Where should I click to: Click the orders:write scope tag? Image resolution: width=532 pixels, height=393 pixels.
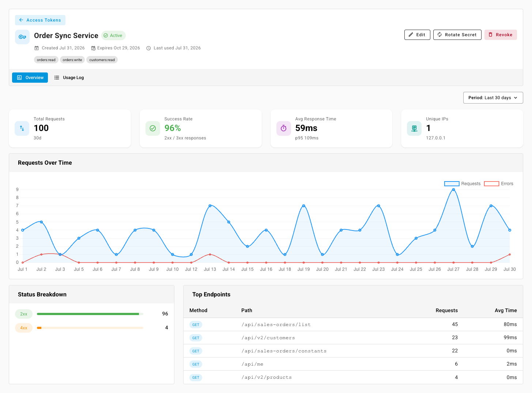pyautogui.click(x=72, y=60)
